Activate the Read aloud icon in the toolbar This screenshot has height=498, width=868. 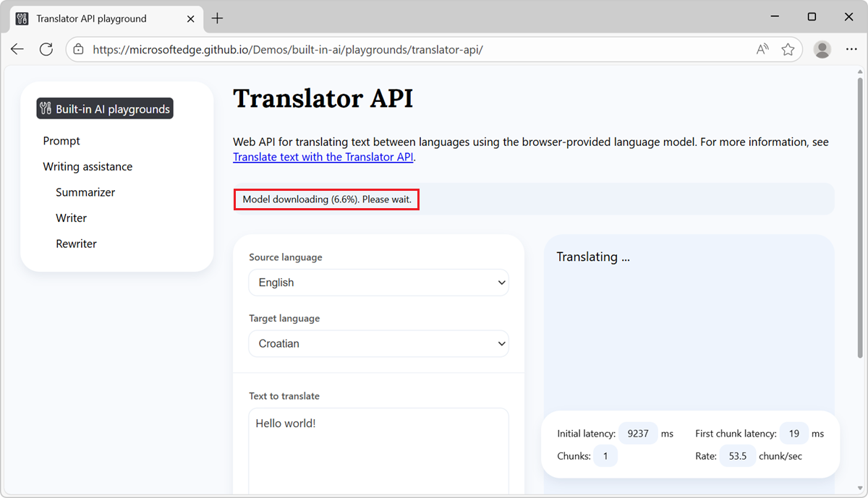tap(762, 48)
